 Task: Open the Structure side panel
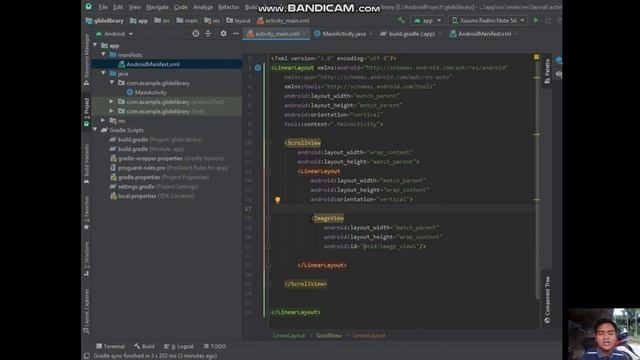point(86,258)
